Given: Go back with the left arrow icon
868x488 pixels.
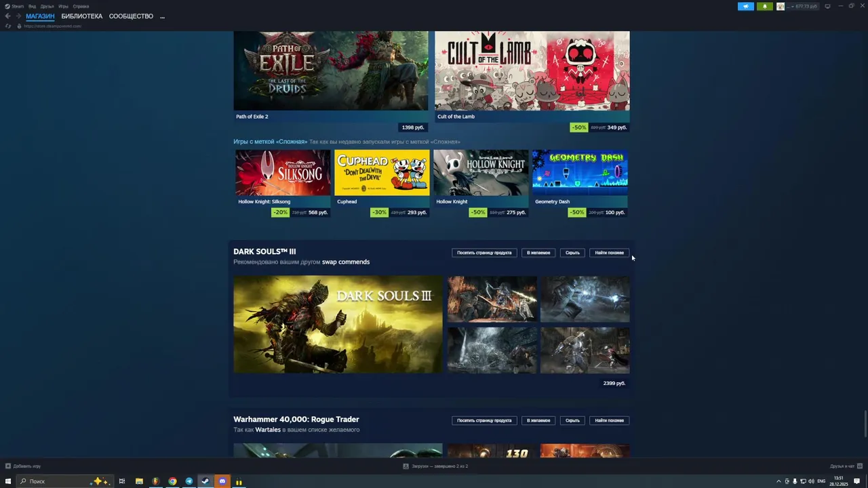Looking at the screenshot, I should point(8,16).
